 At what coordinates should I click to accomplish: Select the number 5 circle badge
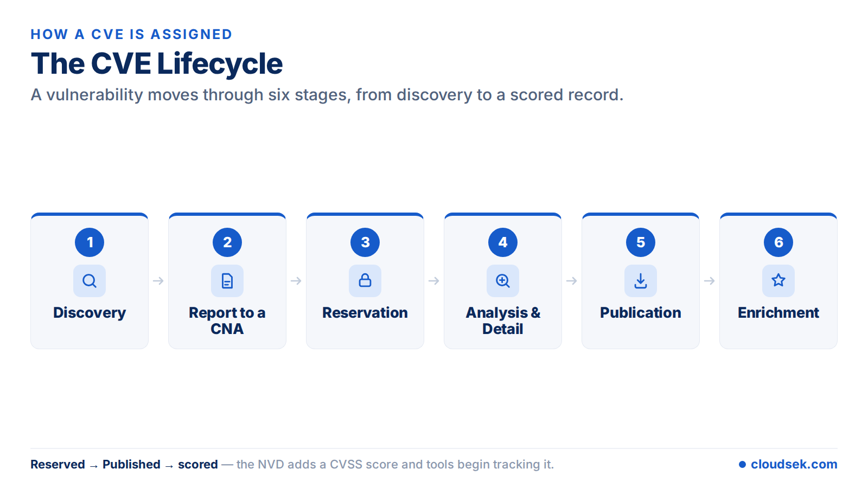[x=641, y=242]
